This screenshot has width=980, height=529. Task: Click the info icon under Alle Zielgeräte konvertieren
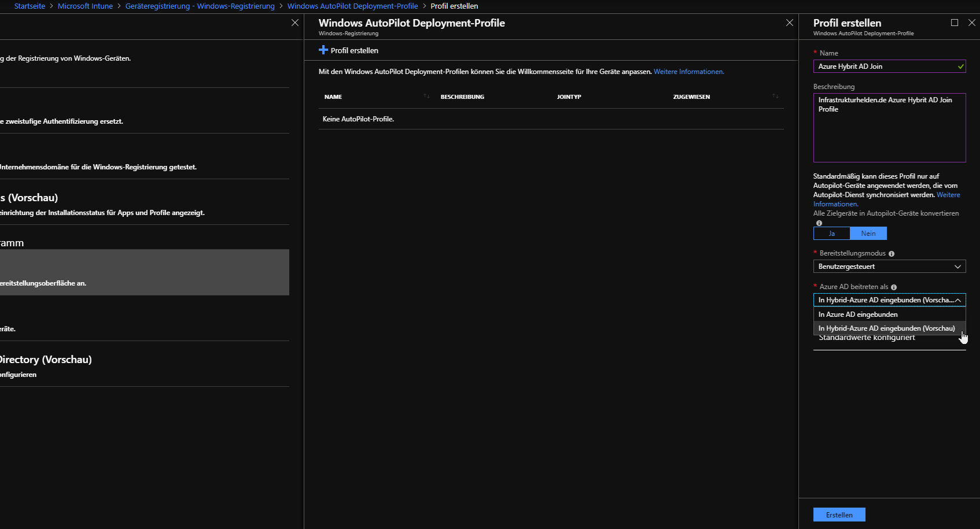pos(819,223)
